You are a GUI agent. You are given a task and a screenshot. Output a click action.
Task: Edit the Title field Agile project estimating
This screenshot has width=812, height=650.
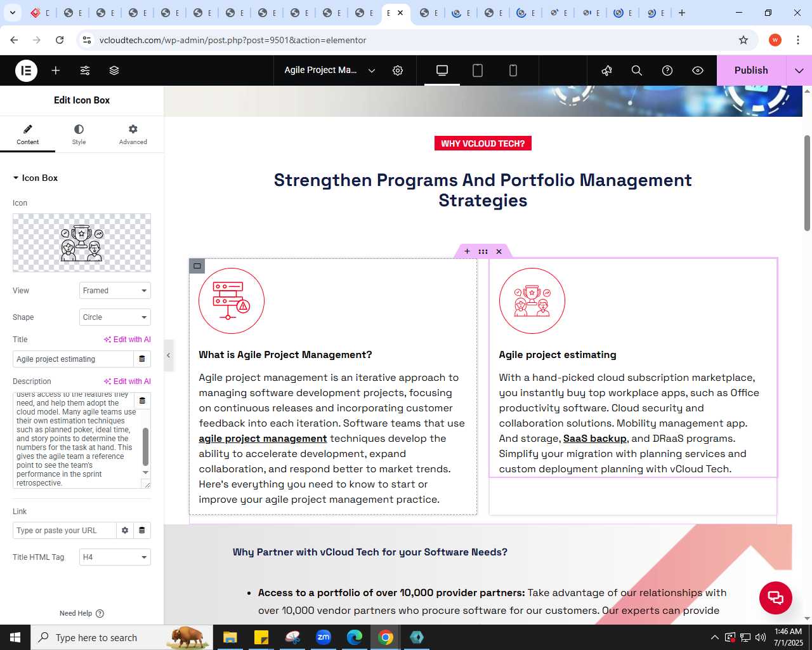tap(73, 359)
